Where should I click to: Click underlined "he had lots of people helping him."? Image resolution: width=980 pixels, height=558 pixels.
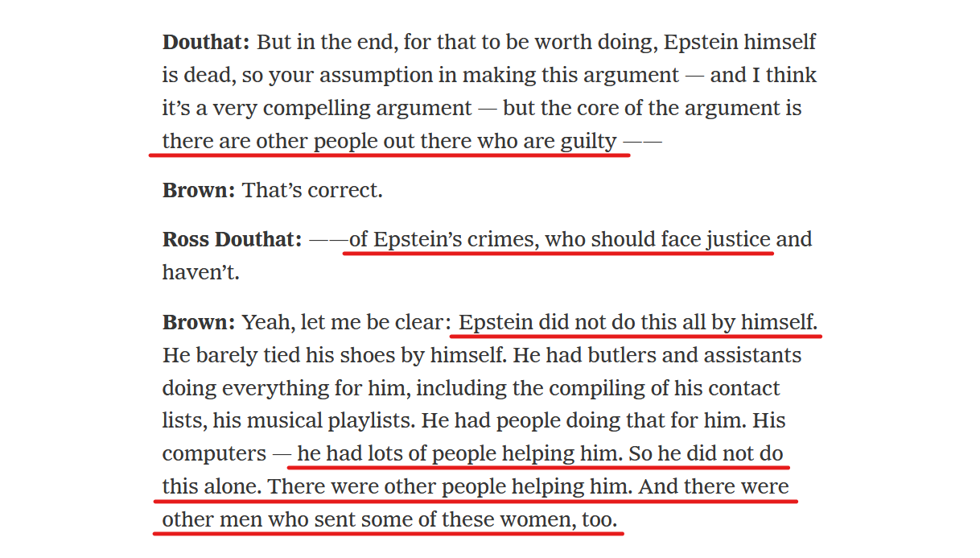[x=460, y=454]
